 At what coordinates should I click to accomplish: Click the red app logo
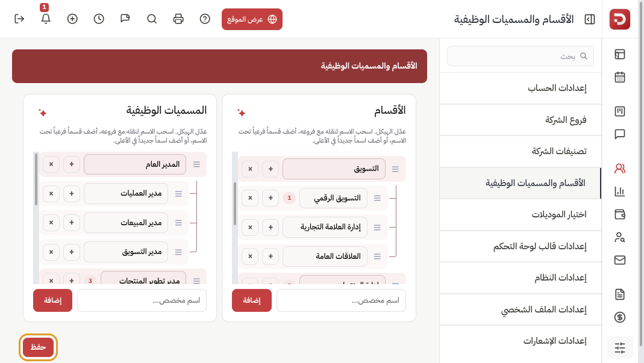[x=619, y=19]
